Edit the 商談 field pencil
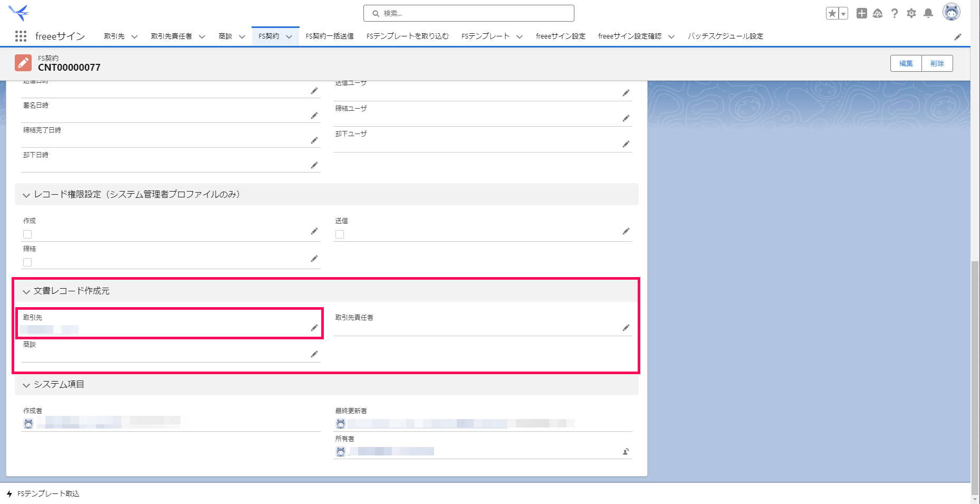This screenshot has height=504, width=980. (314, 354)
